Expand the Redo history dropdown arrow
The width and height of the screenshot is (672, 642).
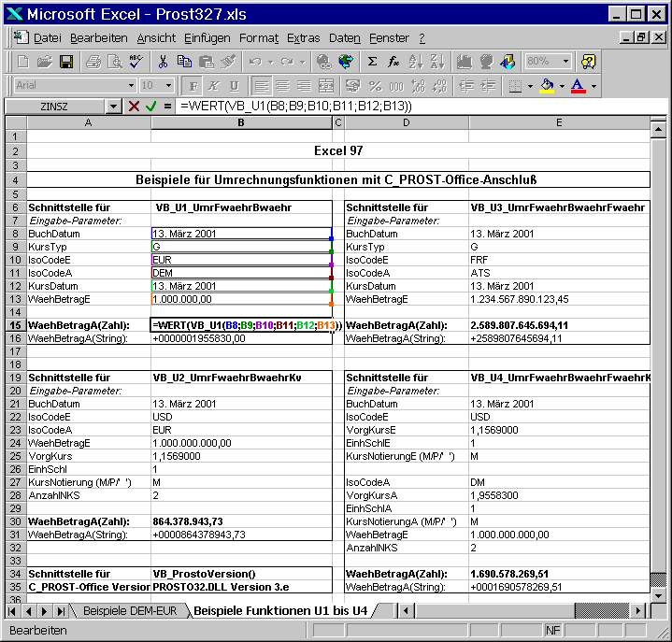click(303, 62)
